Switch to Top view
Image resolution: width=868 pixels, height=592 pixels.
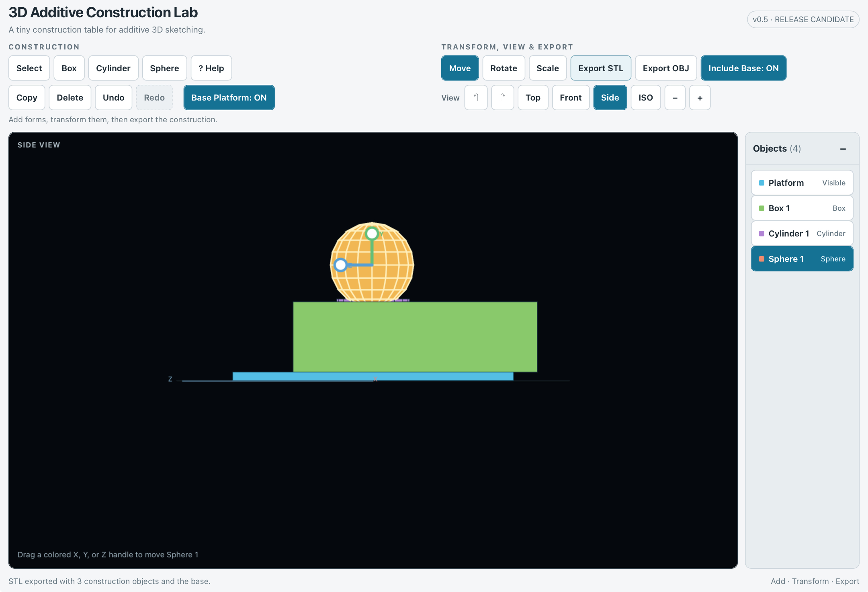click(x=533, y=97)
